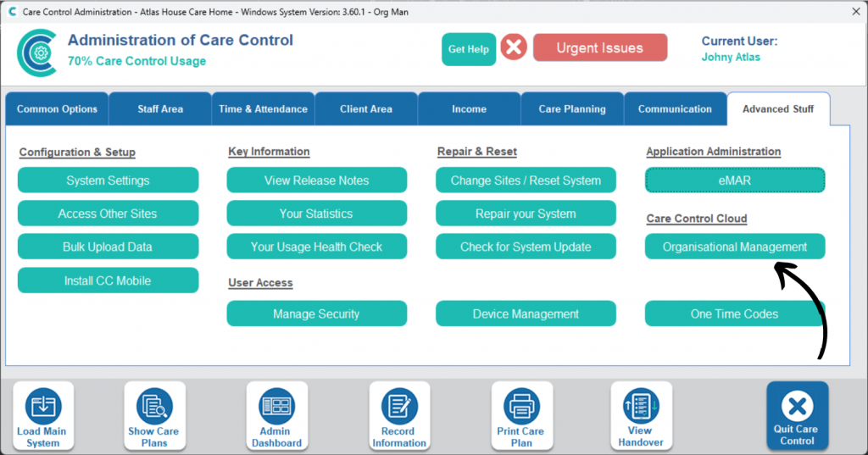The height and width of the screenshot is (455, 868).
Task: Click the User Access heading
Action: [261, 283]
